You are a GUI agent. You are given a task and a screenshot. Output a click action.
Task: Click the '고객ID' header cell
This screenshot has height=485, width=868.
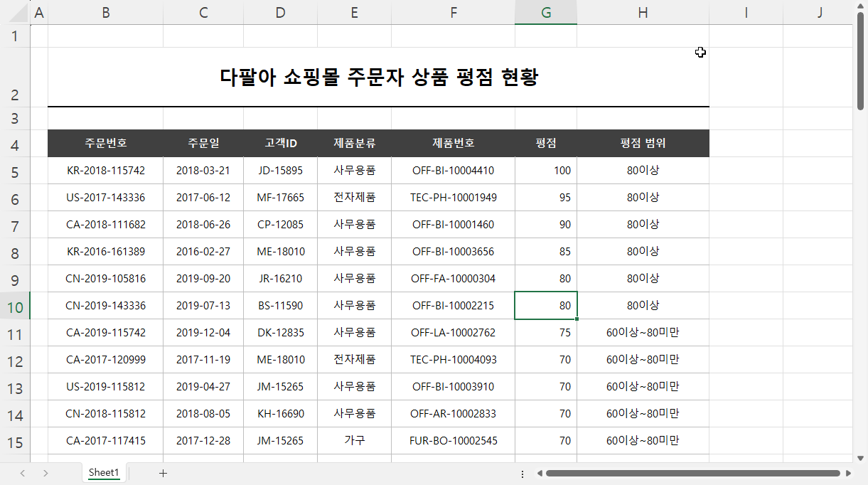pos(281,144)
